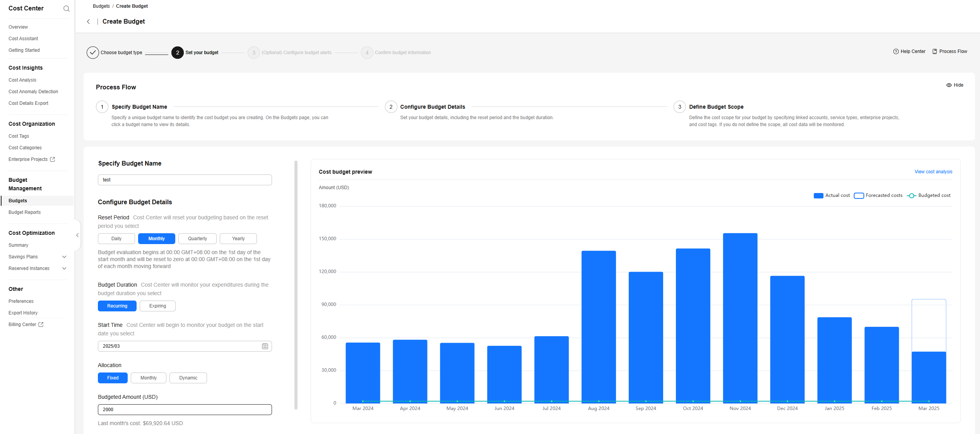Click the Jan 2025 bar in chart
This screenshot has height=434, width=980.
pos(835,360)
